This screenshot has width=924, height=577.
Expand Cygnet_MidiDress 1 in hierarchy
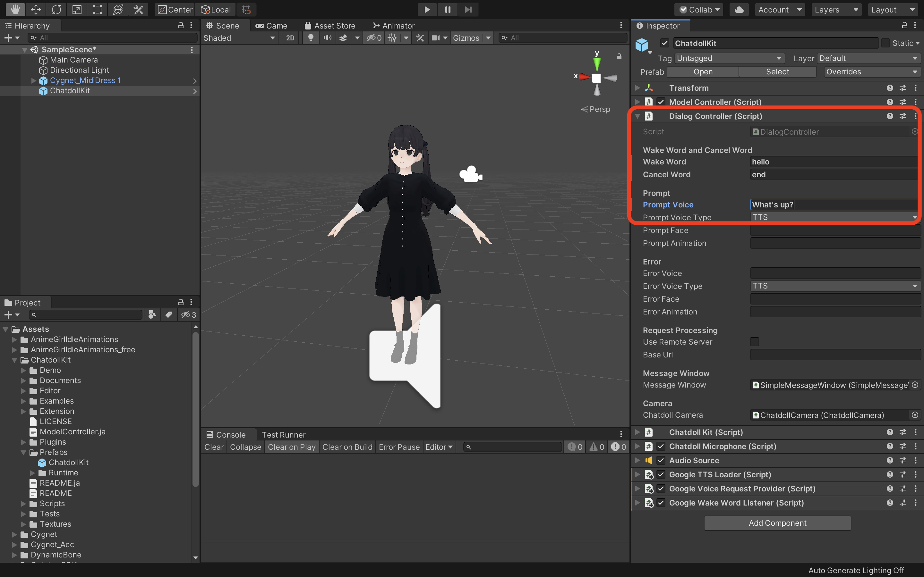[x=34, y=80]
